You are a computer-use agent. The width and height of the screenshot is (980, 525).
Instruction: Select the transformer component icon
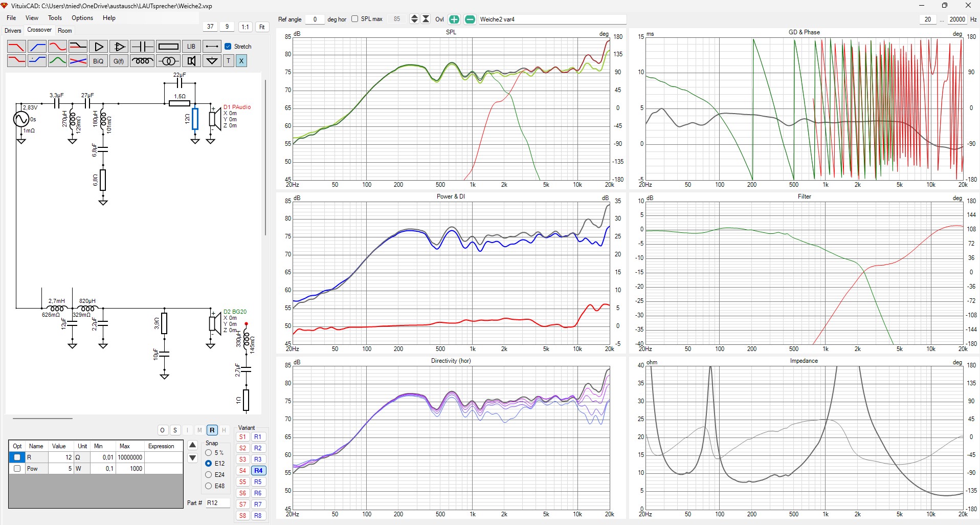click(168, 61)
